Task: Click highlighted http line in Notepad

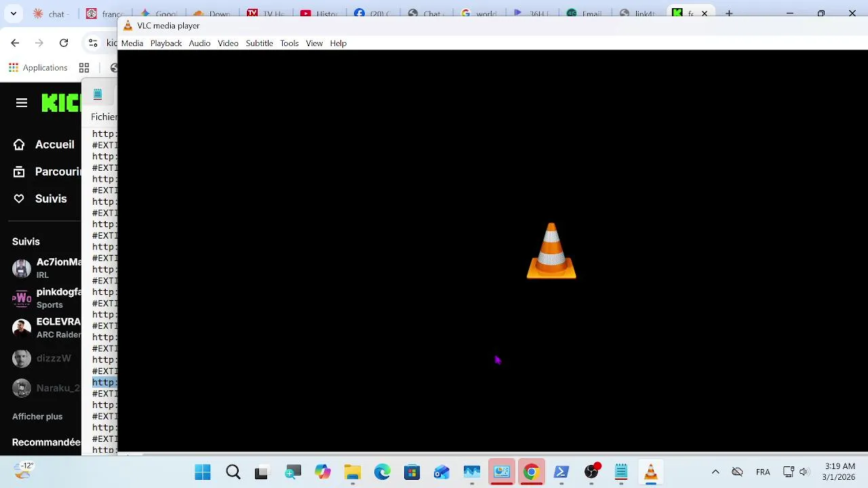Action: pos(104,382)
